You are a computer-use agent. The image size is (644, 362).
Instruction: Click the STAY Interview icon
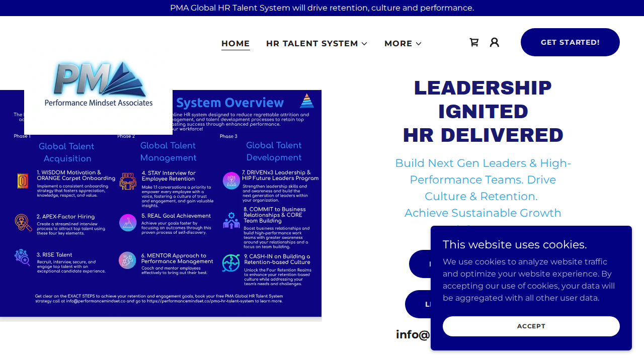click(128, 181)
